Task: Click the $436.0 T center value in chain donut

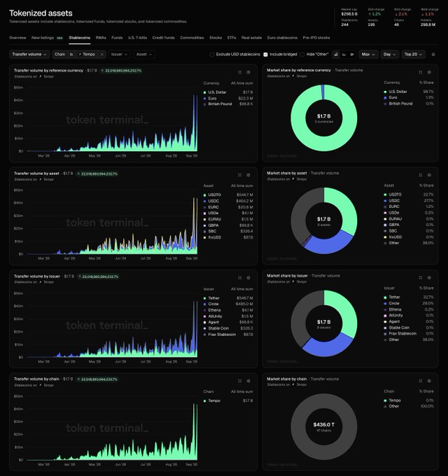Action: (324, 424)
